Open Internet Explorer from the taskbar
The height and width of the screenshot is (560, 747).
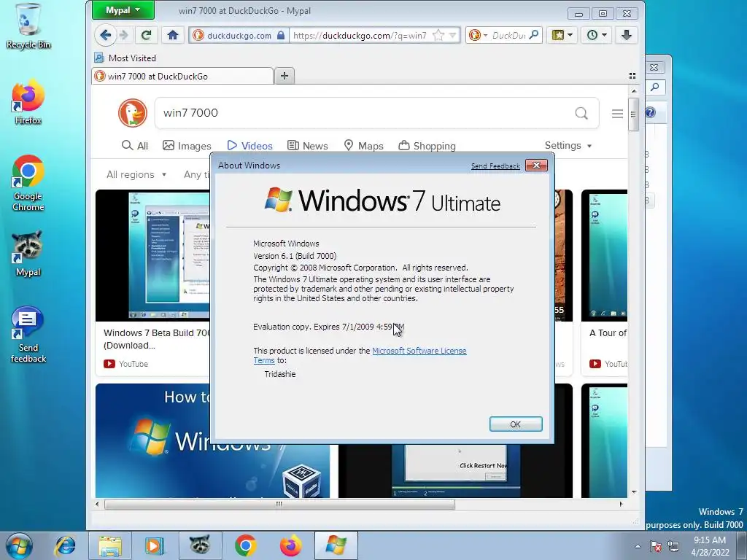[x=65, y=545]
